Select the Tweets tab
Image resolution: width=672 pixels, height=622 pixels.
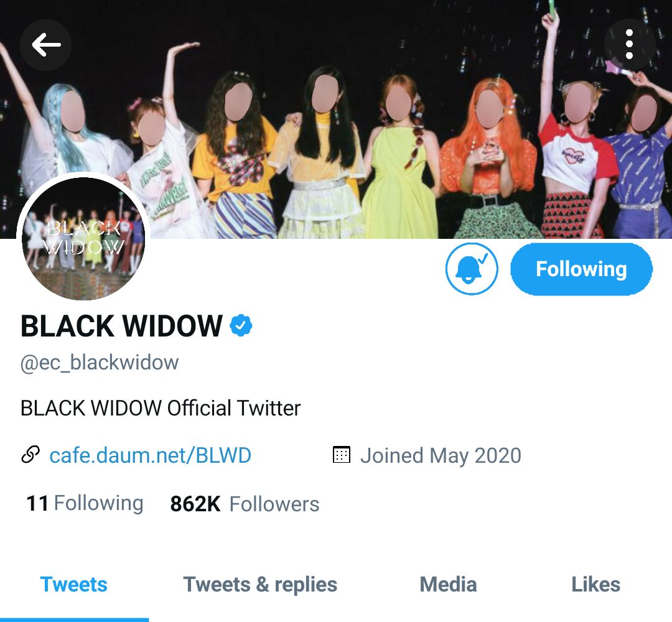coord(73,585)
